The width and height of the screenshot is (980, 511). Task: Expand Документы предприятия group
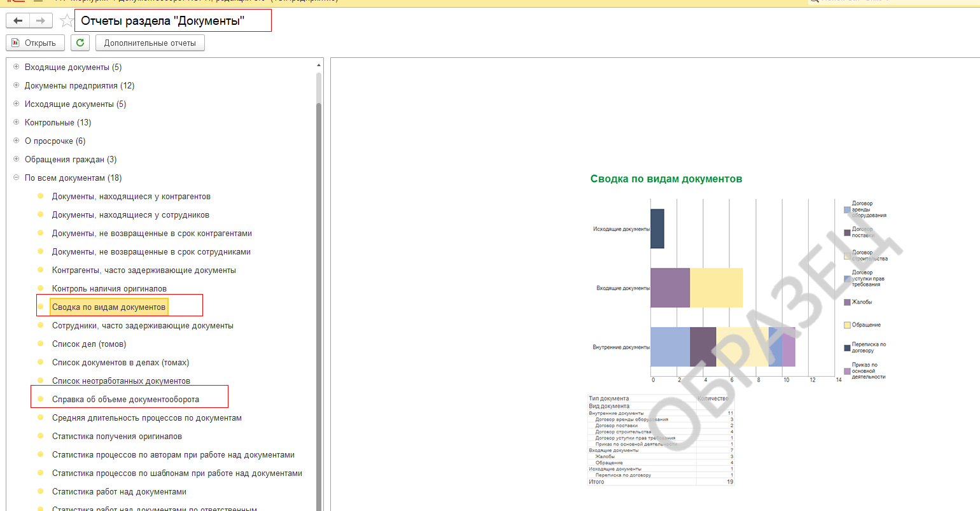coord(17,86)
